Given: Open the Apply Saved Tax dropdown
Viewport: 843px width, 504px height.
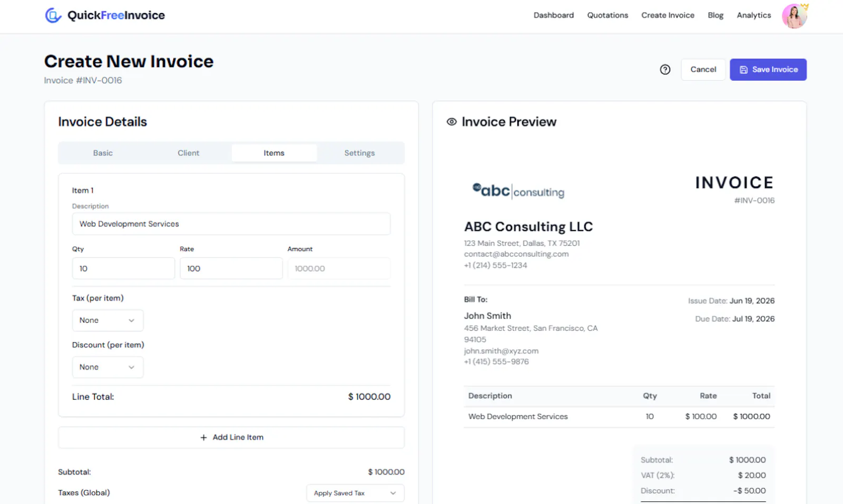Looking at the screenshot, I should click(355, 493).
